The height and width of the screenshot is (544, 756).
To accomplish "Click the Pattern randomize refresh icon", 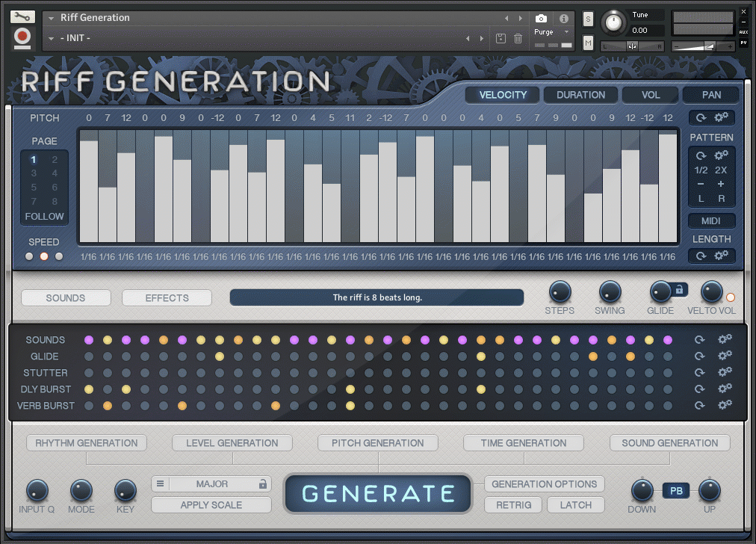I will [701, 155].
